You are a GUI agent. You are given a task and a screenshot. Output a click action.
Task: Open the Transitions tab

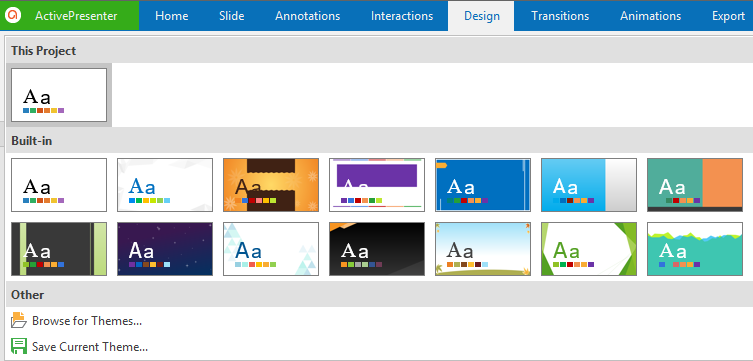click(560, 16)
